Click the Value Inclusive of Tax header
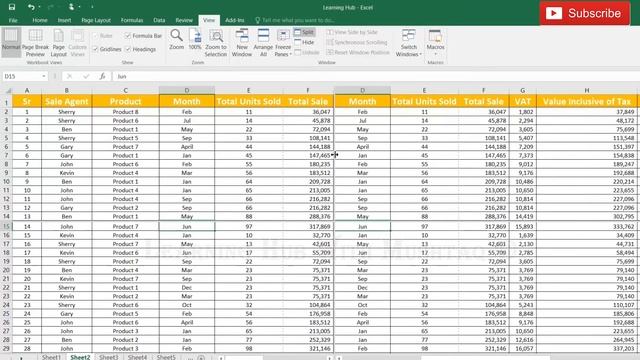 (587, 101)
